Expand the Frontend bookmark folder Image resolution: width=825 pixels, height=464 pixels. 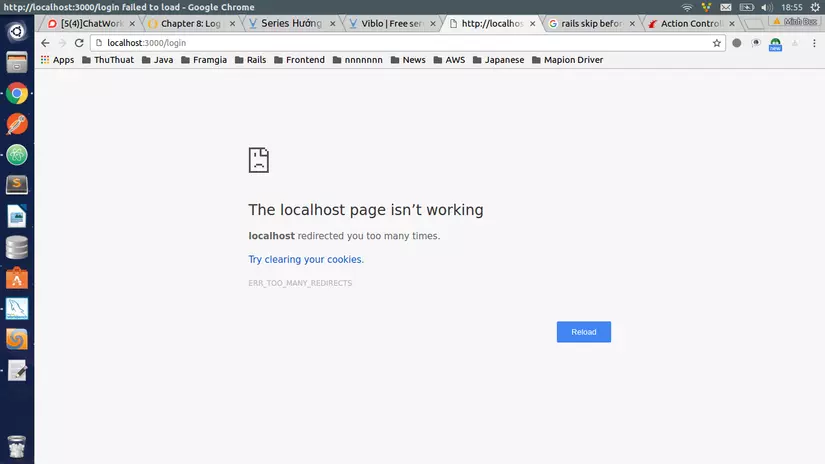[x=299, y=60]
